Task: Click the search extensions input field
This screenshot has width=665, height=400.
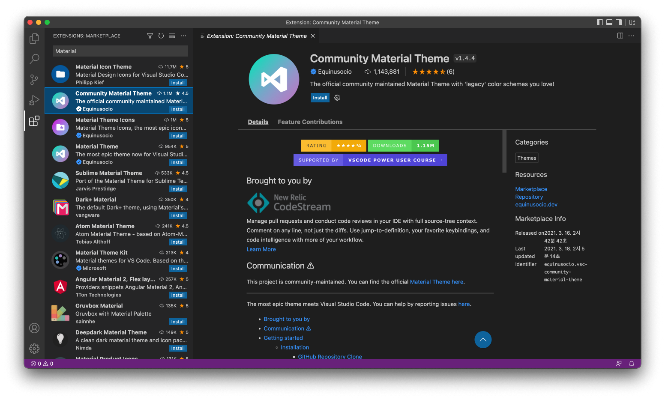Action: [120, 51]
